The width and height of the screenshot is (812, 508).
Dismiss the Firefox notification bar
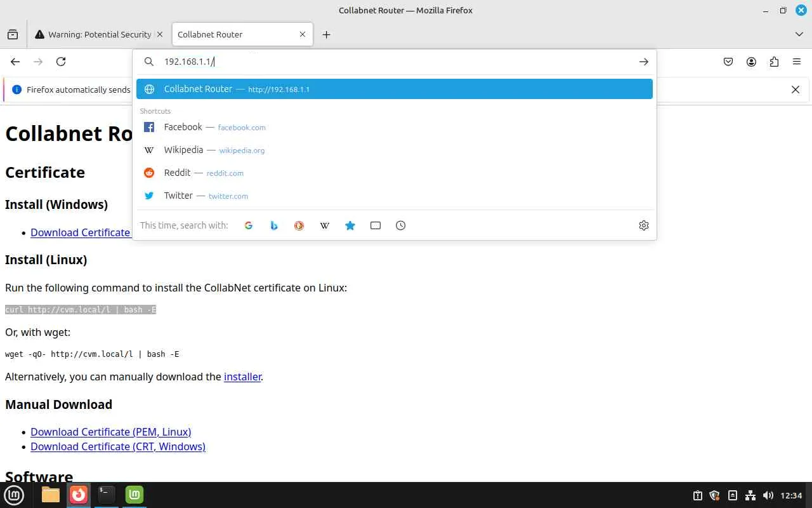click(796, 90)
